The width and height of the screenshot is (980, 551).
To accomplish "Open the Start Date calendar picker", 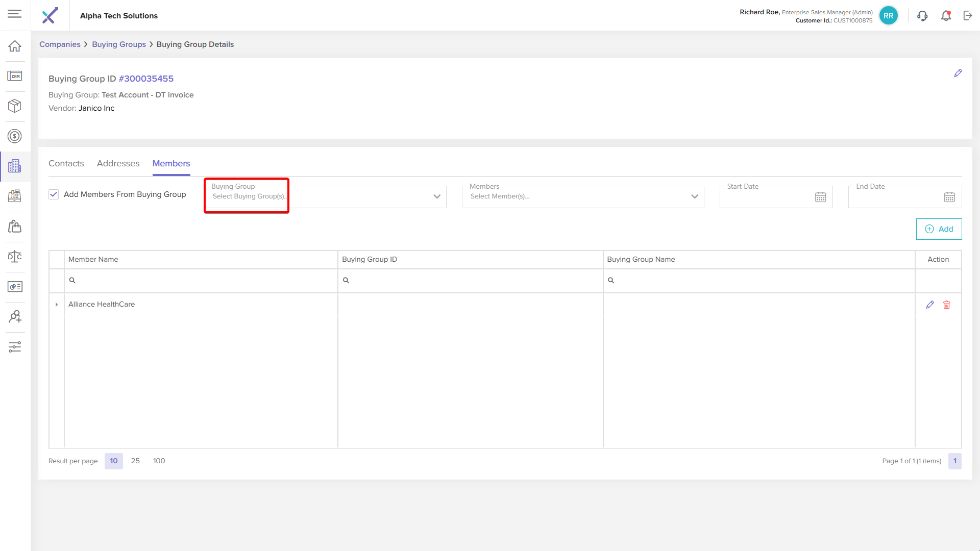I will (x=820, y=197).
